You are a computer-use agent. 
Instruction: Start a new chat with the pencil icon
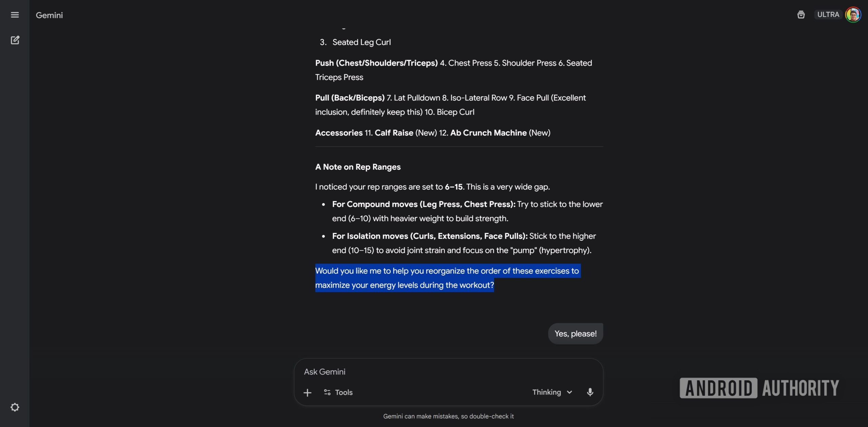pyautogui.click(x=15, y=40)
